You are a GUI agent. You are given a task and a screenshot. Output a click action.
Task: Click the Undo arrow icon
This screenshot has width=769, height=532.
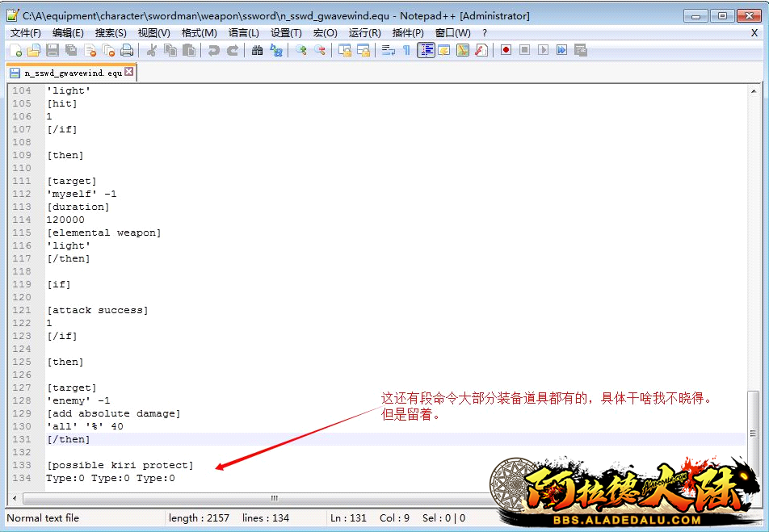214,51
